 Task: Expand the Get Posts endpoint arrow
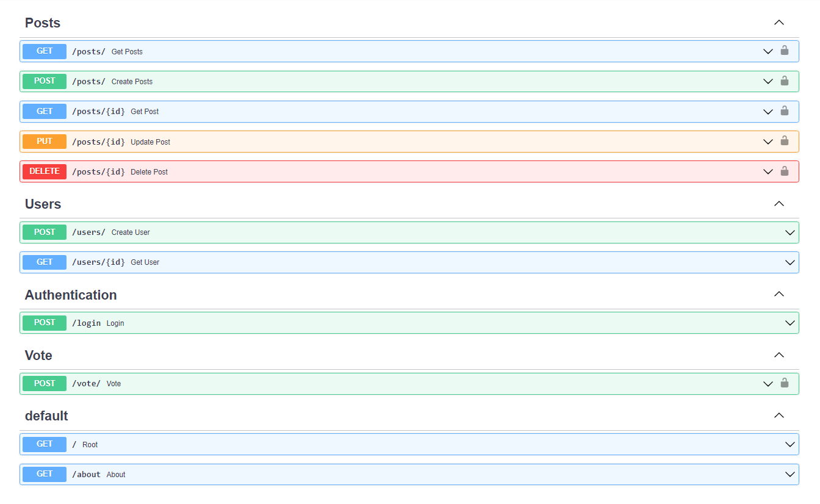click(768, 51)
